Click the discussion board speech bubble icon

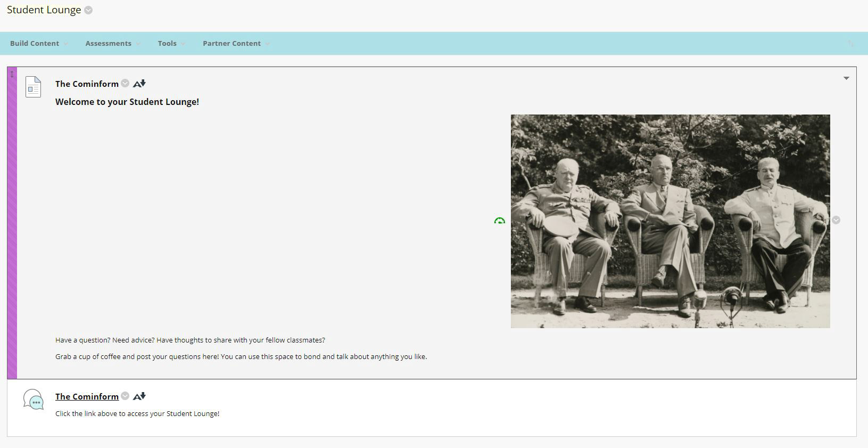click(34, 400)
